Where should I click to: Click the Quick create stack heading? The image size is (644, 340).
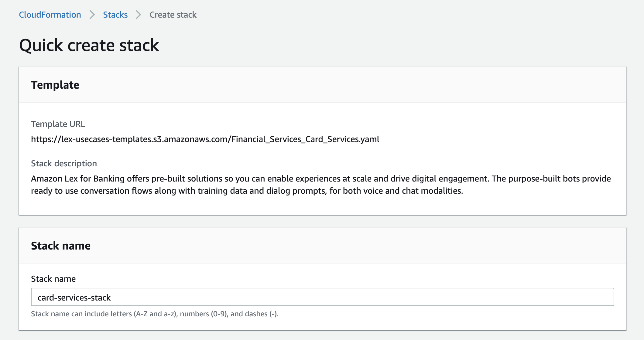89,46
